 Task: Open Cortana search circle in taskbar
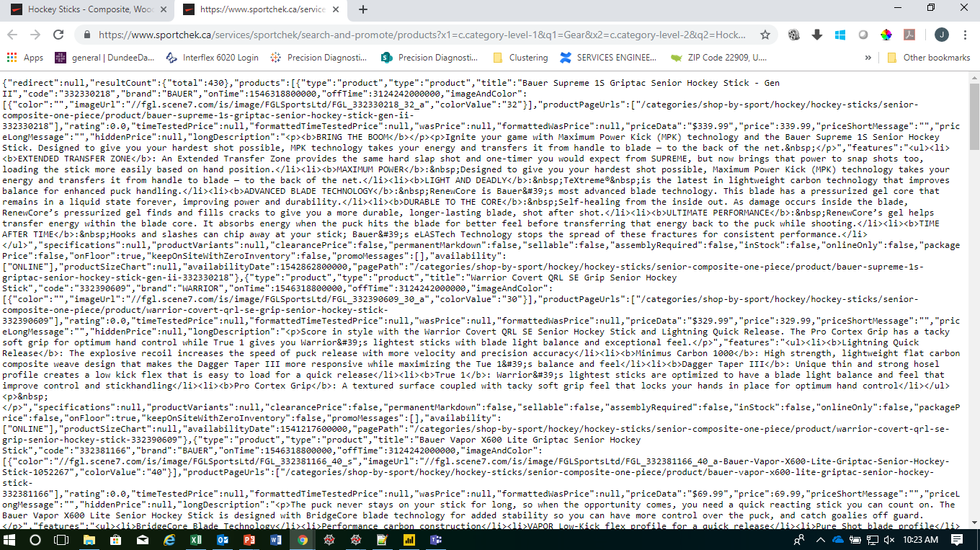coord(35,539)
